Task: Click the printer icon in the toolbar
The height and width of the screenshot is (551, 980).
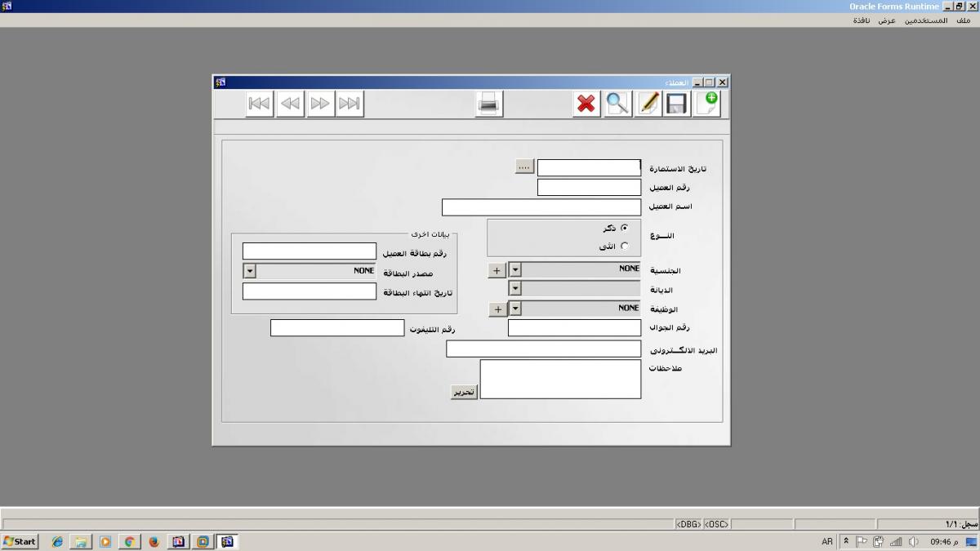Action: [x=489, y=104]
